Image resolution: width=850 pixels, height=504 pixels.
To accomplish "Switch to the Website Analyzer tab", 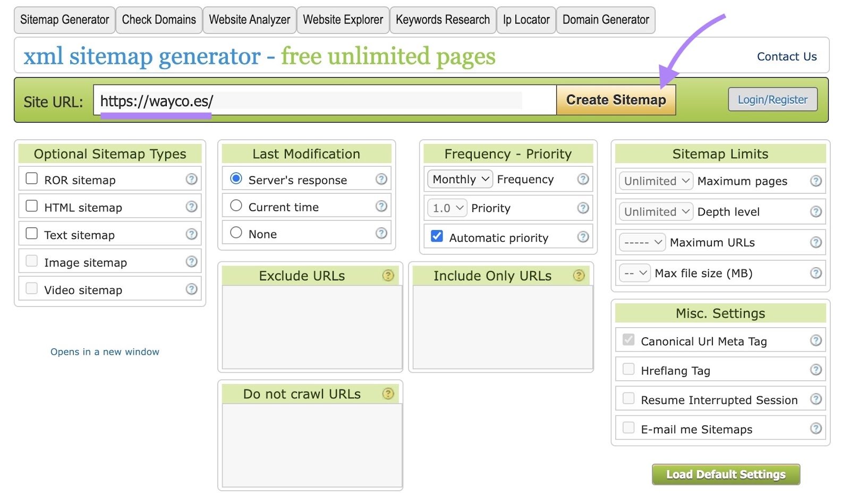I will pos(249,20).
